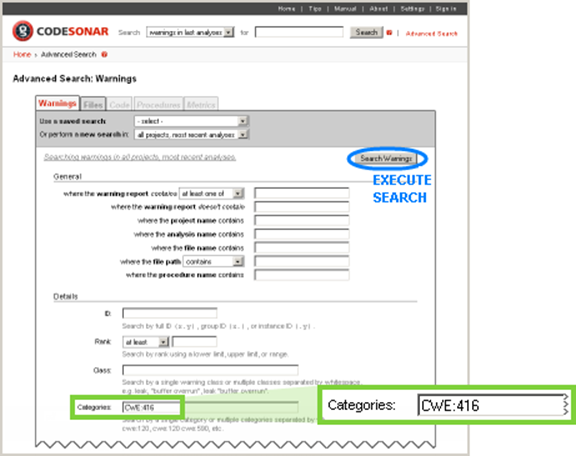Focus the top search text field

299,32
